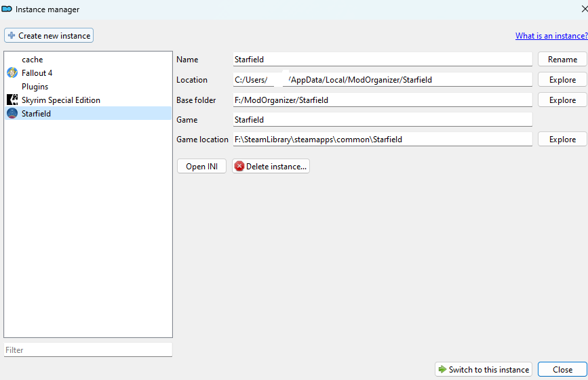Click the 'Location' label
The image size is (588, 380).
192,79
